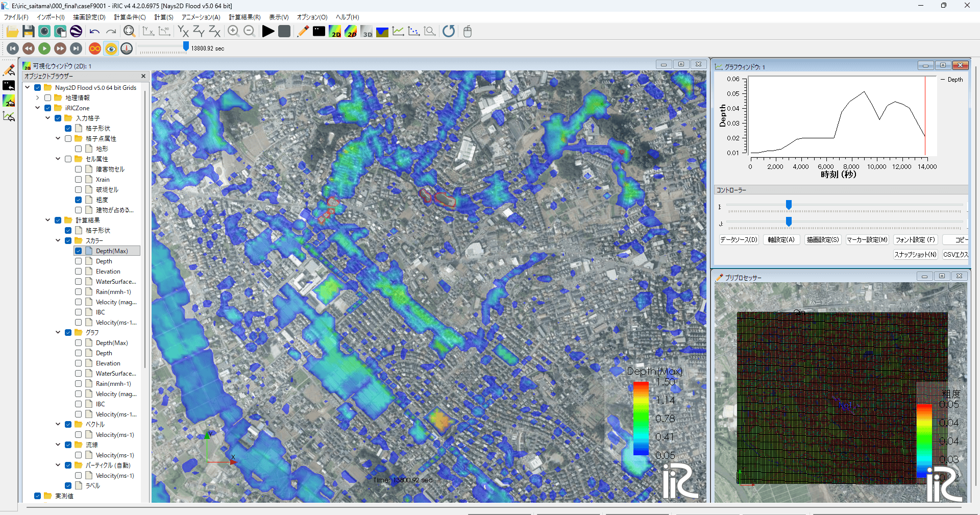The width and height of the screenshot is (980, 515).
Task: Click the reload results circular arrow icon
Action: pos(449,32)
